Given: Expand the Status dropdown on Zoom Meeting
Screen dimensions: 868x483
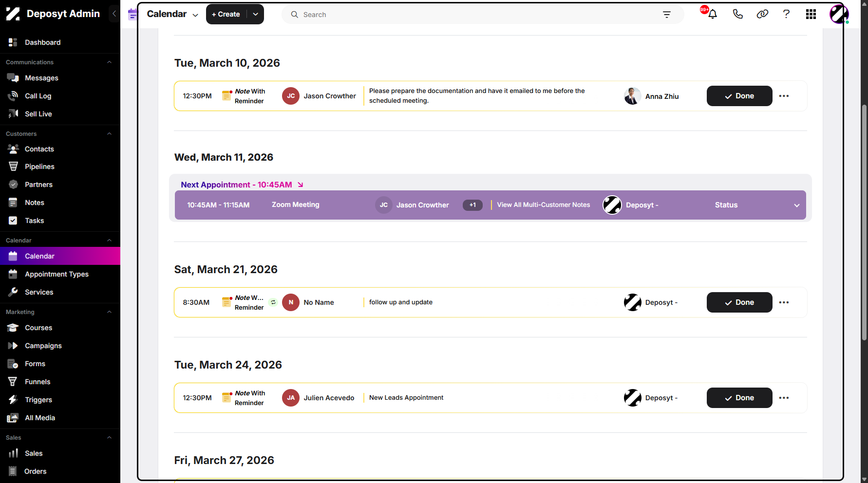Looking at the screenshot, I should point(796,205).
